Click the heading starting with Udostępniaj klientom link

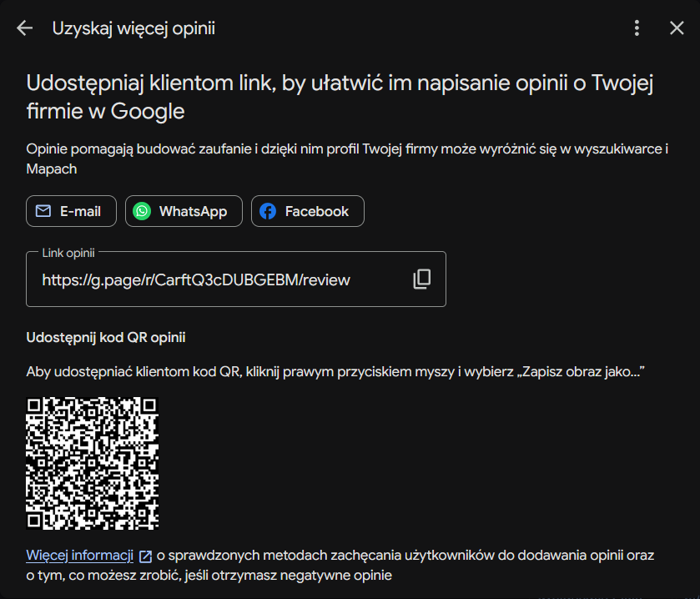(340, 97)
